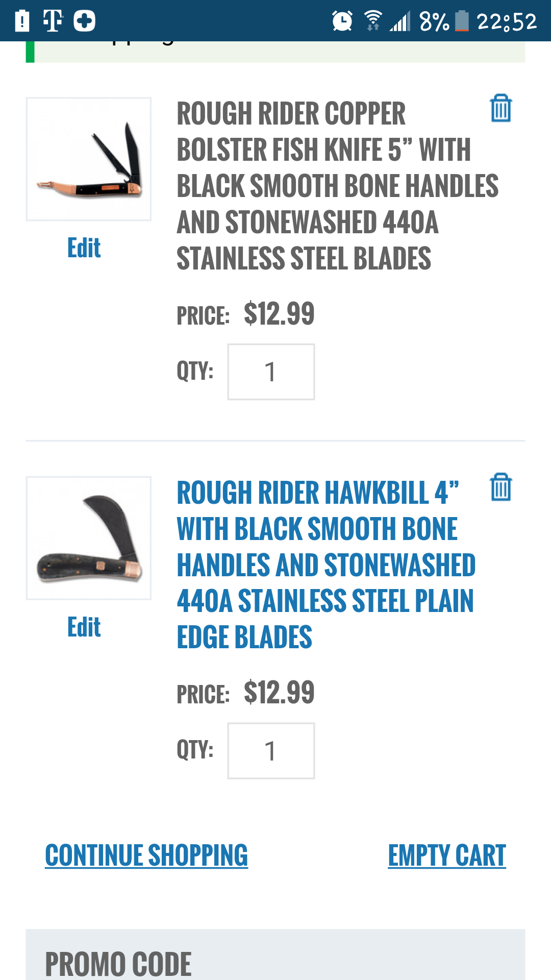Tap the alarm clock status icon
551x980 pixels.
pyautogui.click(x=342, y=21)
